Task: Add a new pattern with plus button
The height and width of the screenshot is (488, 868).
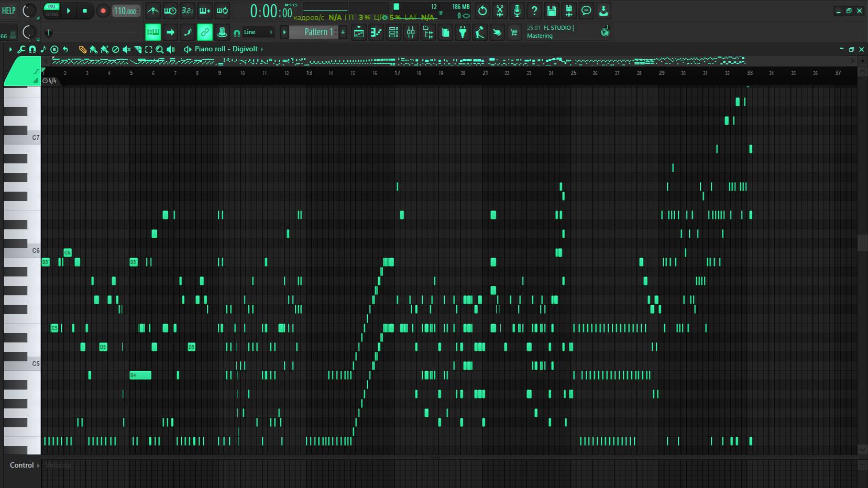Action: click(343, 32)
